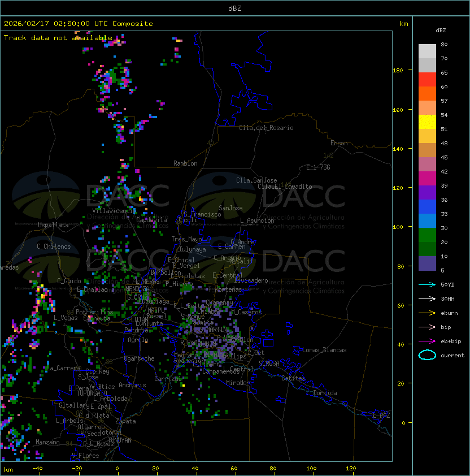This screenshot has width=470, height=476.
Task: Click the pink bip arrow icon
Action: pos(427,327)
